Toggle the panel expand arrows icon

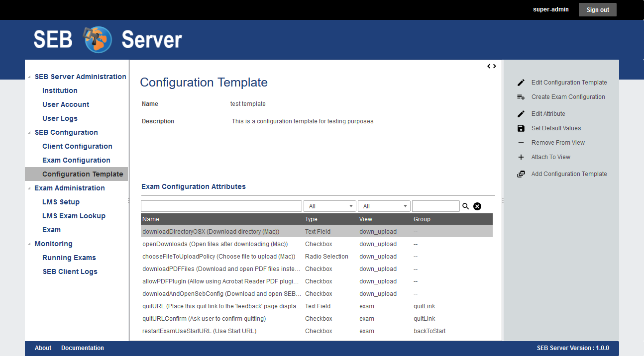pos(491,66)
